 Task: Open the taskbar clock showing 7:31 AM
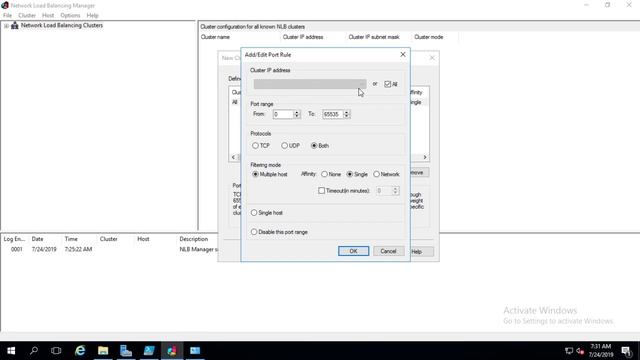601,351
